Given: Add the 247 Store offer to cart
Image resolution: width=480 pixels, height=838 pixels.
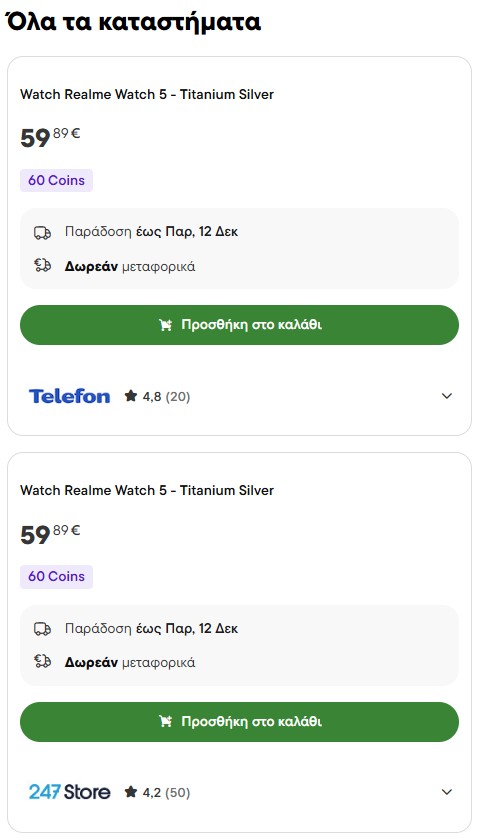Looking at the screenshot, I should (x=239, y=721).
